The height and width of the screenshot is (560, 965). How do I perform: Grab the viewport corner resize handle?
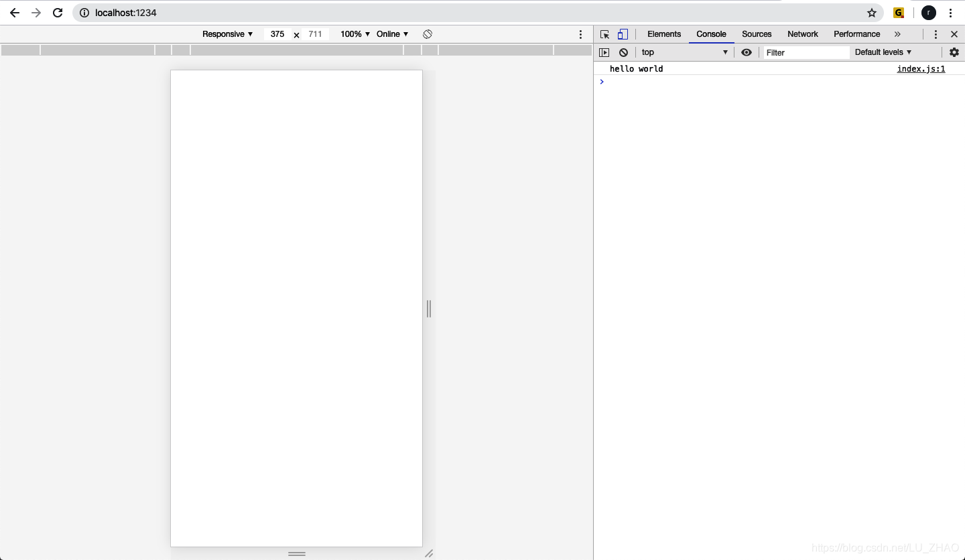[429, 553]
